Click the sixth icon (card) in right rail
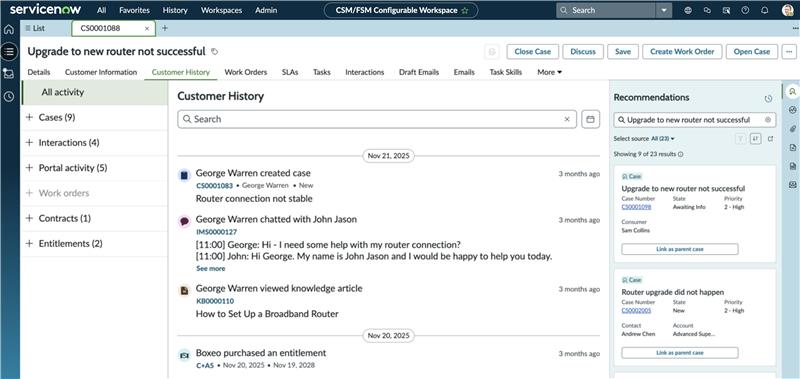 pos(792,184)
